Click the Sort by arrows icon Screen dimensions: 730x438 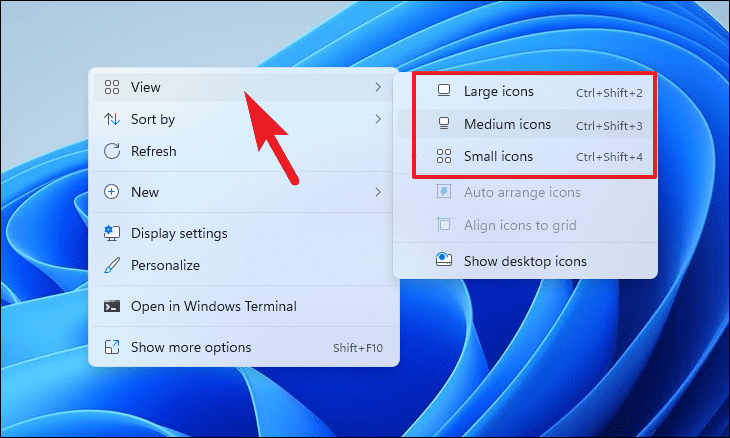coord(112,119)
